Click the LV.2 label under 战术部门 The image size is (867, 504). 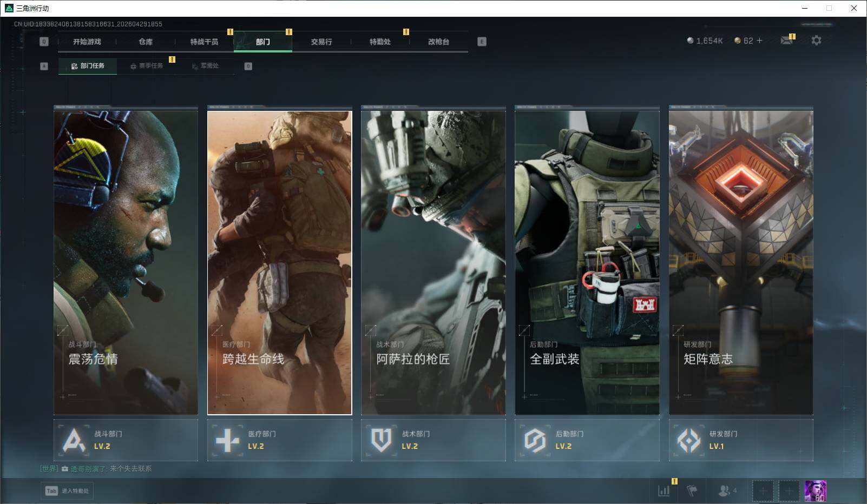coord(409,446)
